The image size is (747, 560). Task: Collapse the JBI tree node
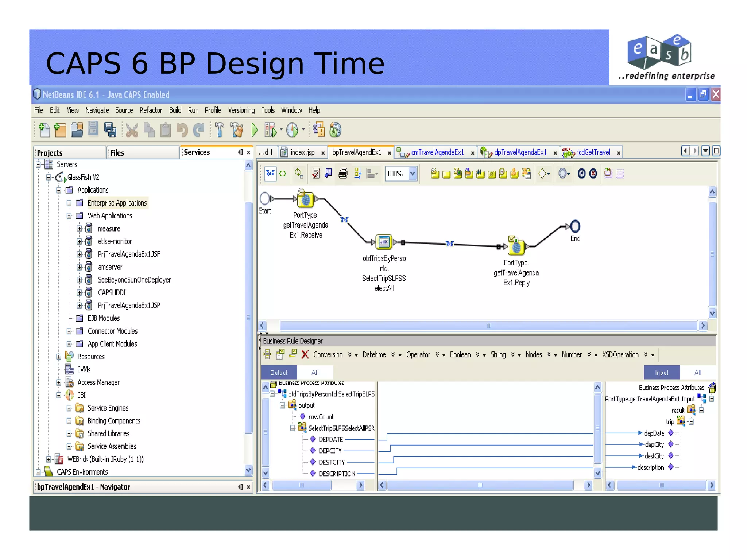(x=59, y=395)
